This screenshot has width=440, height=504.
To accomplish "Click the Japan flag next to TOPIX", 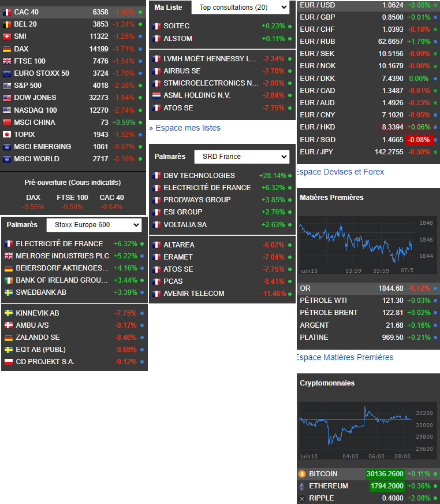I will [7, 135].
